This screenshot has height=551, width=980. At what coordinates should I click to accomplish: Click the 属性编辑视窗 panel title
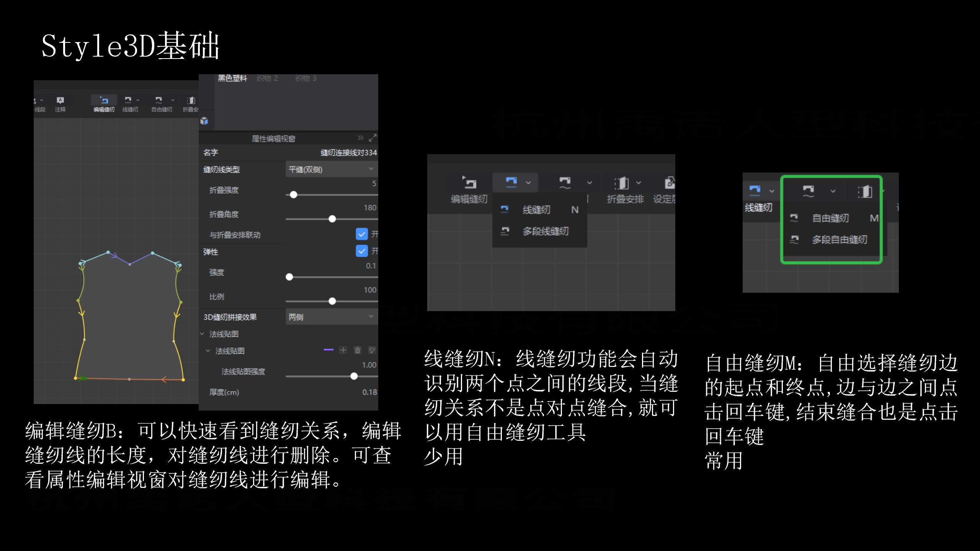(273, 139)
